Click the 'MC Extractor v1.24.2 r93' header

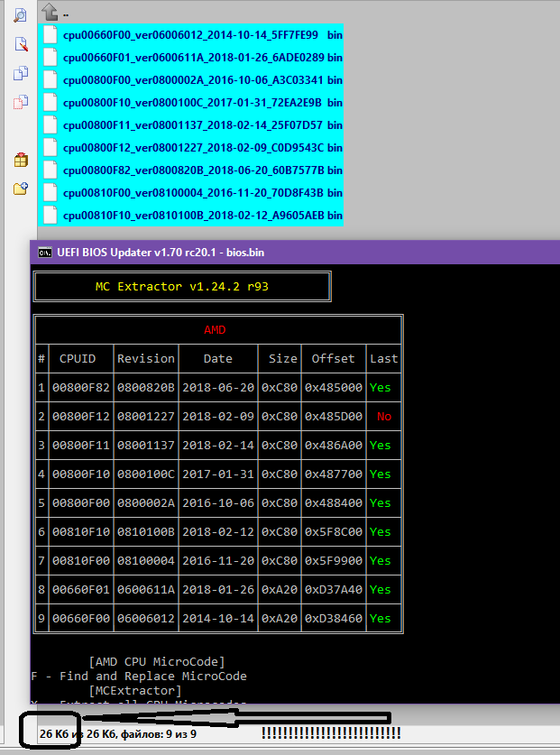pyautogui.click(x=182, y=287)
